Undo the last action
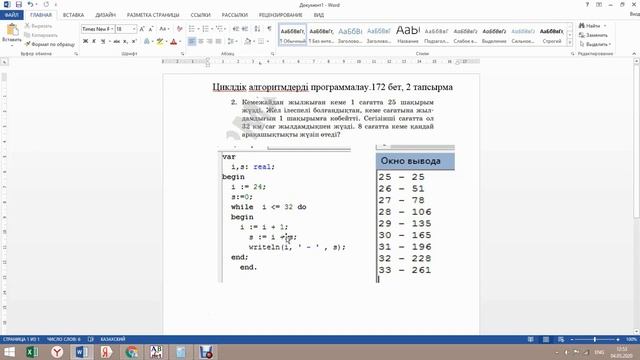This screenshot has height=360, width=640. click(30, 4)
